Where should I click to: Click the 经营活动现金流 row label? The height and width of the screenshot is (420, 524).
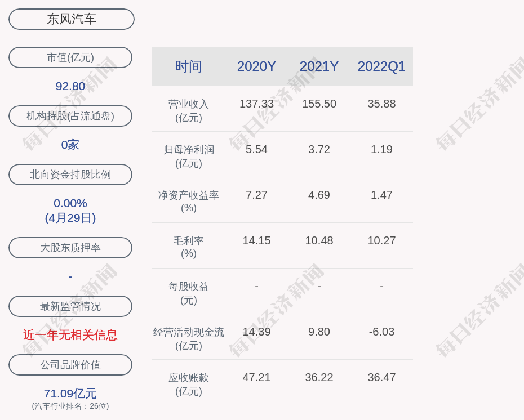tap(189, 338)
